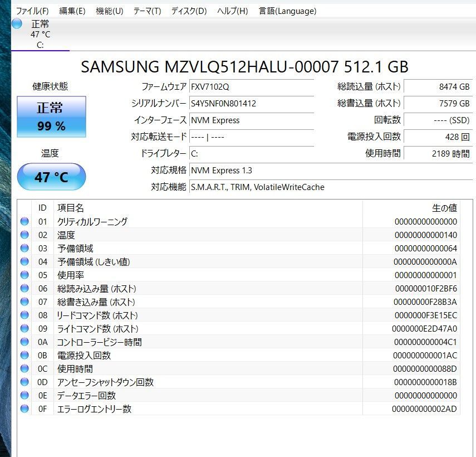Click the 正常 99 % health status button

(x=51, y=116)
